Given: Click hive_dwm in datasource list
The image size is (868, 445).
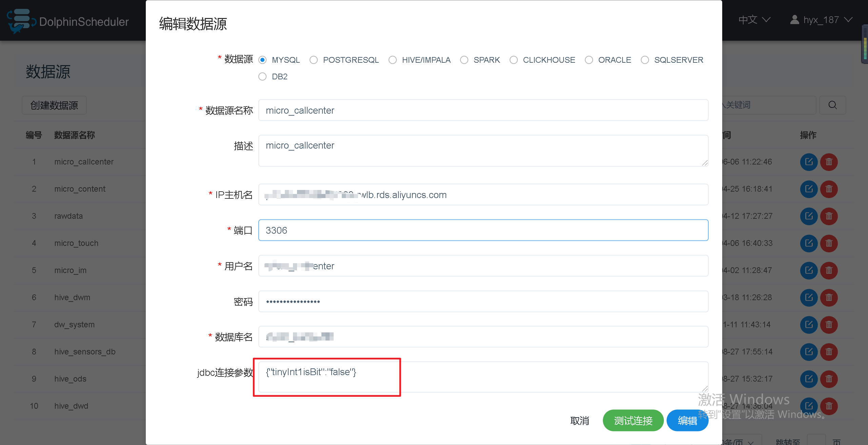Looking at the screenshot, I should tap(72, 297).
